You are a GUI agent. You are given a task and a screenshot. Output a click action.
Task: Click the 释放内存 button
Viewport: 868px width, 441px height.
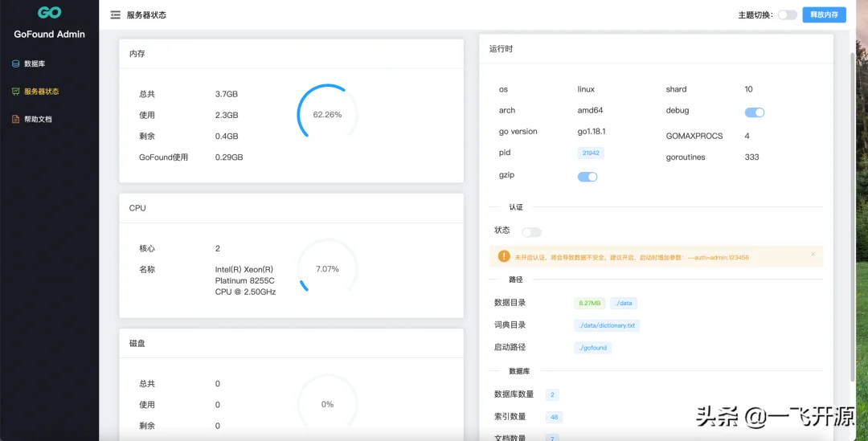(824, 15)
